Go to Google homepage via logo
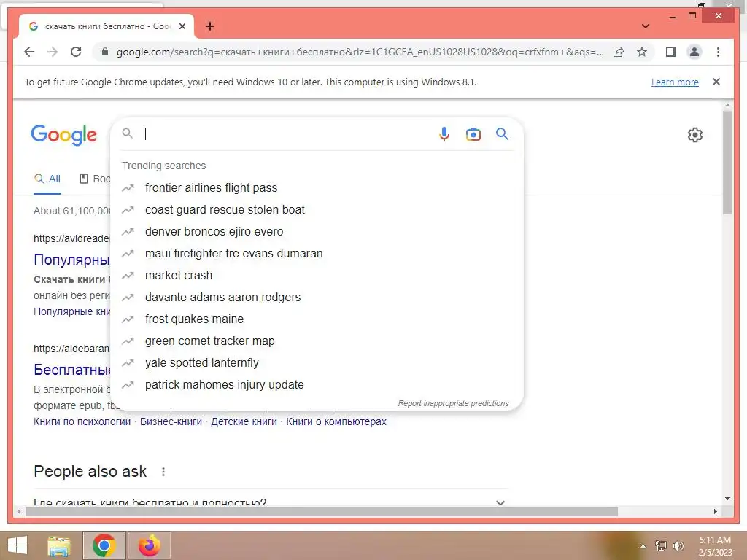The width and height of the screenshot is (747, 560). tap(64, 135)
